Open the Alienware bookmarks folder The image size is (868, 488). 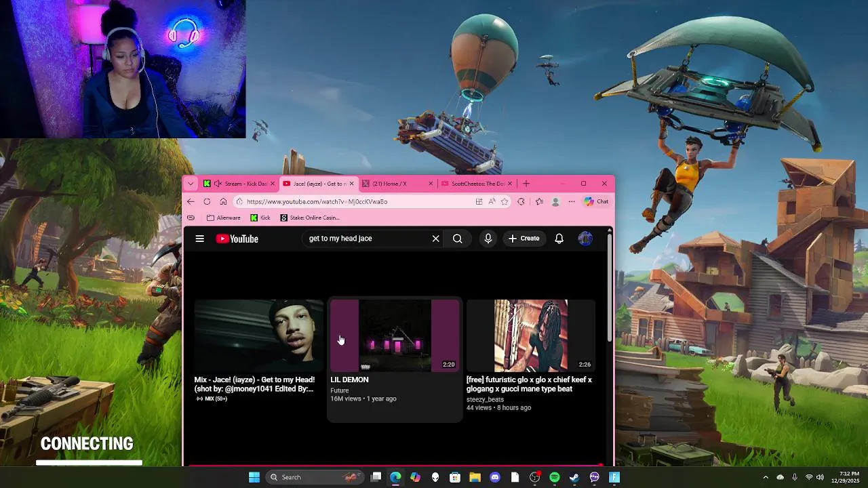point(224,218)
